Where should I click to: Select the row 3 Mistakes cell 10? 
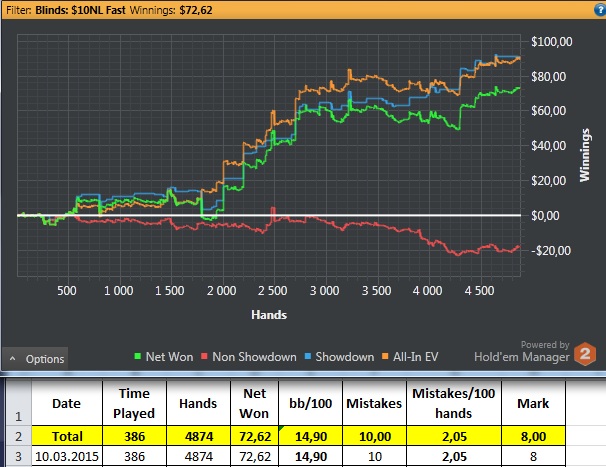tap(374, 457)
